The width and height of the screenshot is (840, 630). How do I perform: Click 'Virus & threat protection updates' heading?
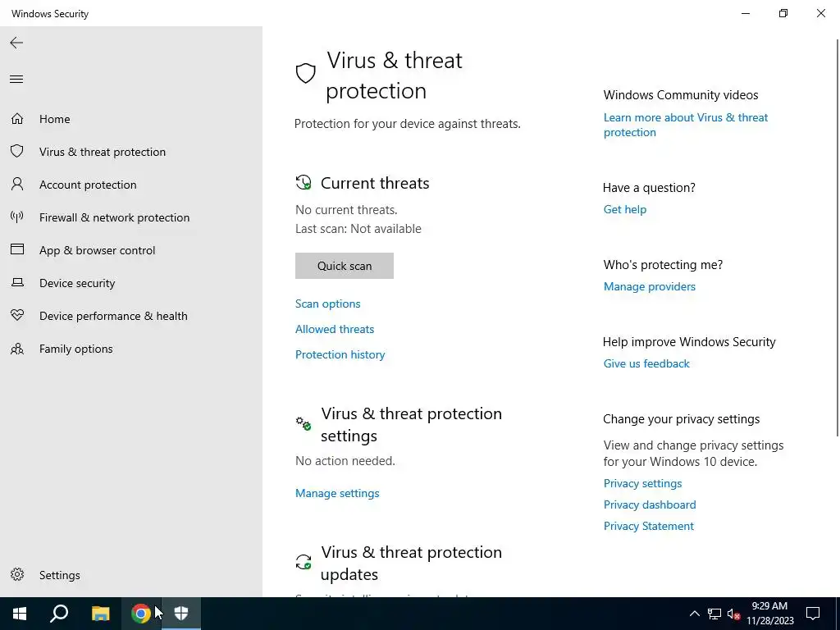click(x=412, y=563)
